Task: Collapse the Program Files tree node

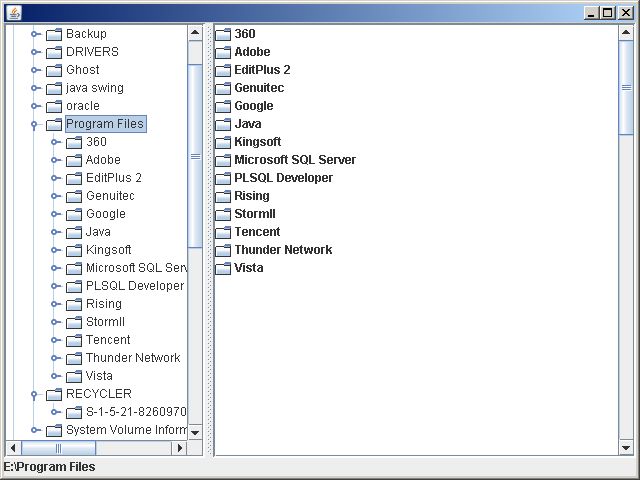Action: [34, 125]
